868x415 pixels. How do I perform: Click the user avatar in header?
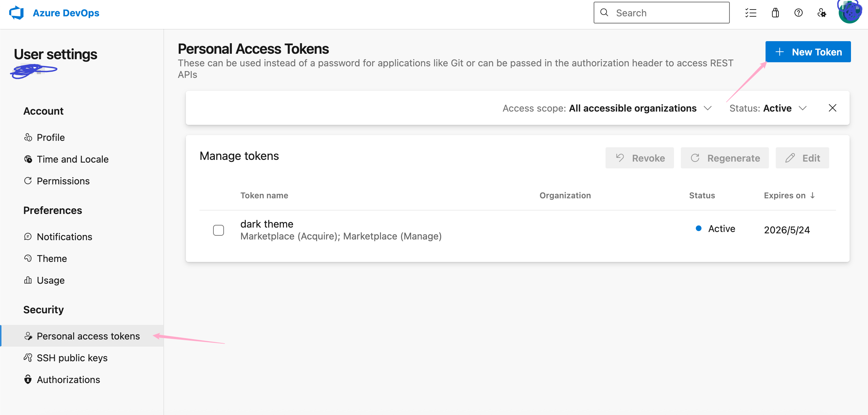coord(849,13)
